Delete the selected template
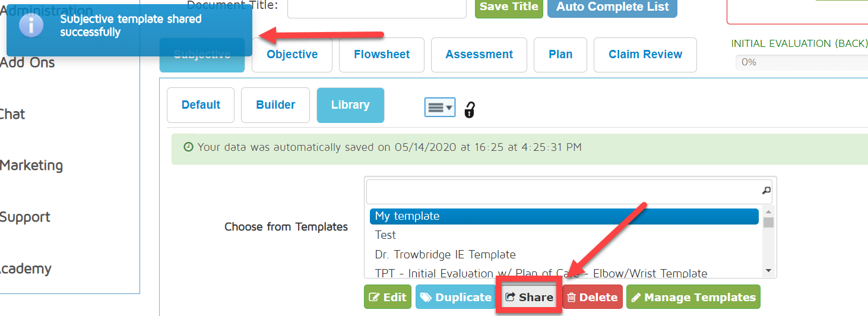Screen dimensions: 868x316 point(592,298)
